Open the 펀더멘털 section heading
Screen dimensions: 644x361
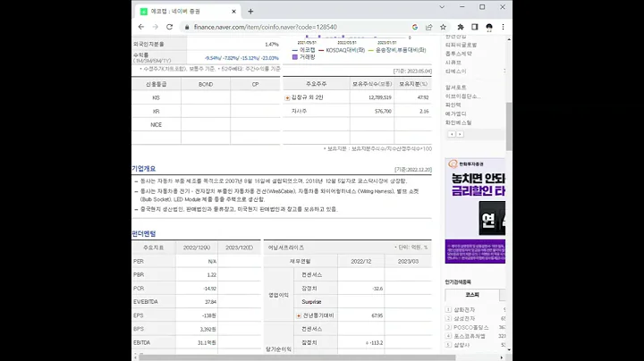coord(144,233)
